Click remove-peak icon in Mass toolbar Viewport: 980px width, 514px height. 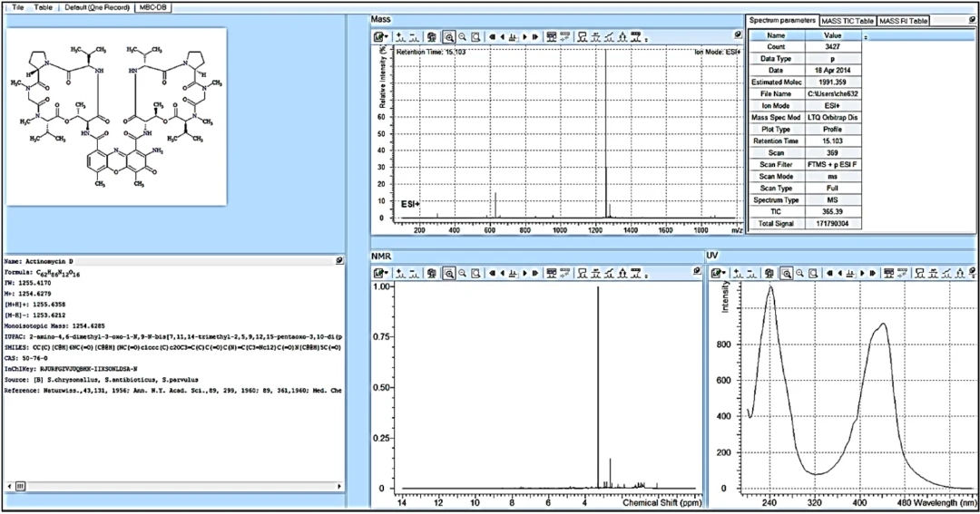pos(414,37)
